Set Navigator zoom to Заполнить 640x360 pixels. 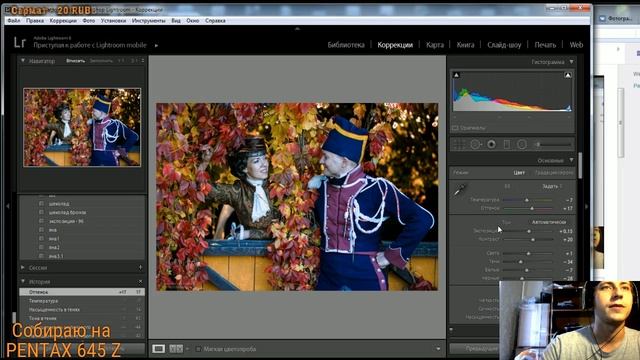(101, 60)
